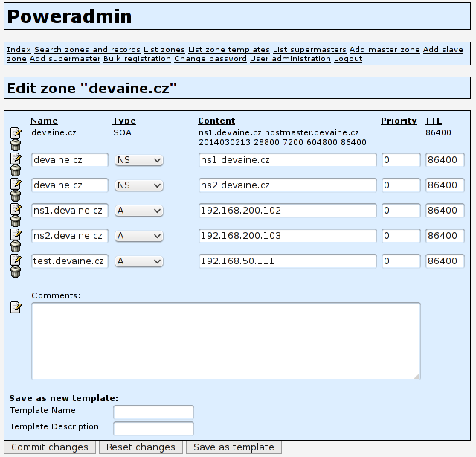Screen dimensions: 476x457
Task: Delete the ns2.devaine.cz NS record
Action: [16, 196]
